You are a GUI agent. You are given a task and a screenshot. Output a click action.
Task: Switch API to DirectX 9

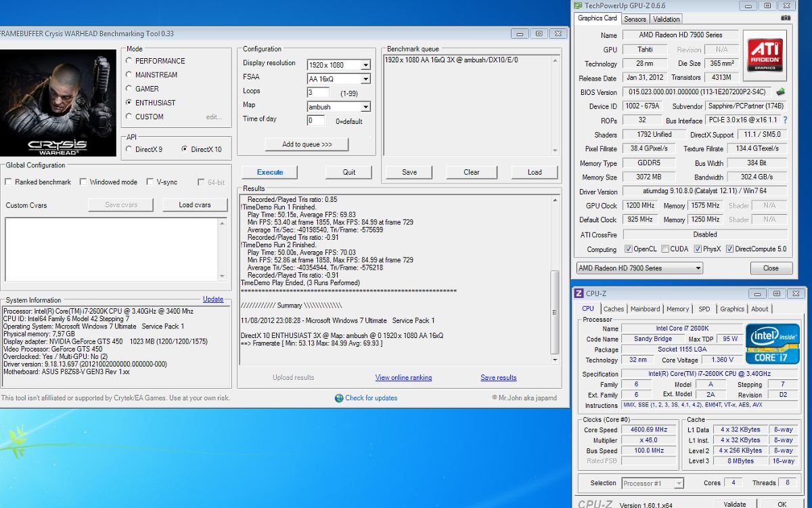click(x=129, y=149)
